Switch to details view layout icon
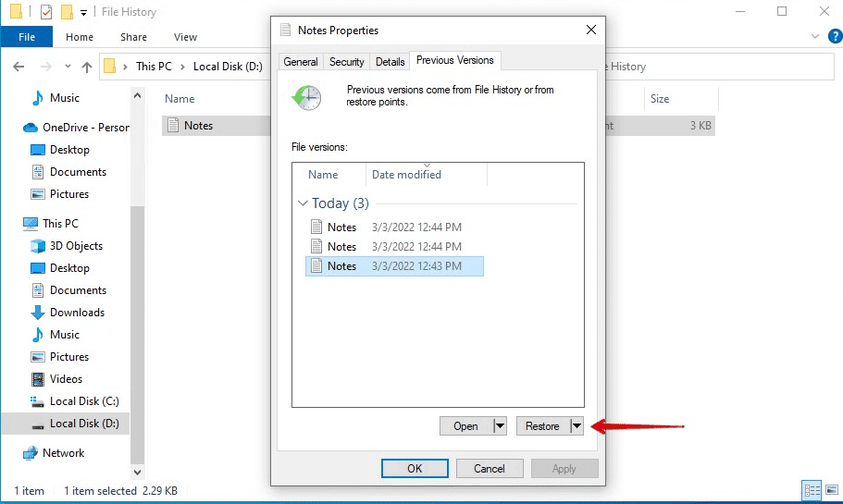The width and height of the screenshot is (843, 504). [812, 490]
